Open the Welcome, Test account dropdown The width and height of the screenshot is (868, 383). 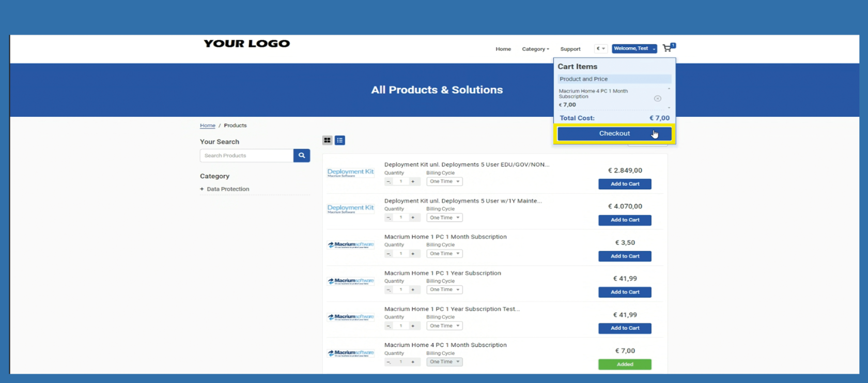coord(634,49)
